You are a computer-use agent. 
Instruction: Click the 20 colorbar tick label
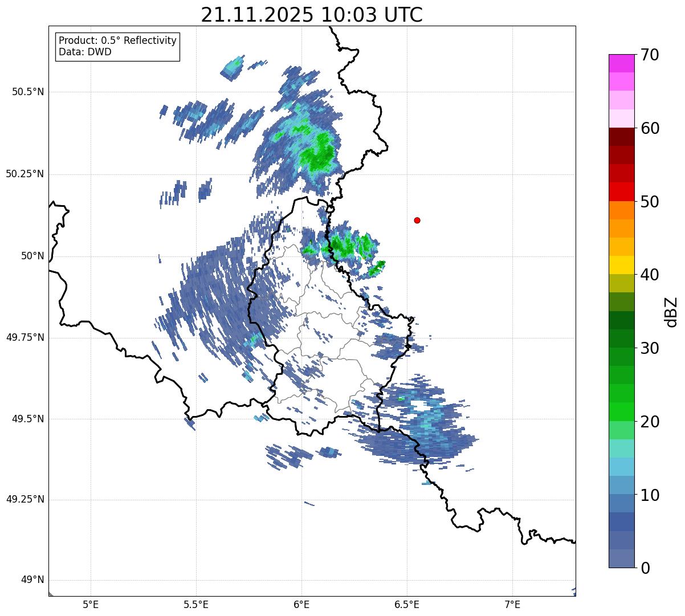650,422
